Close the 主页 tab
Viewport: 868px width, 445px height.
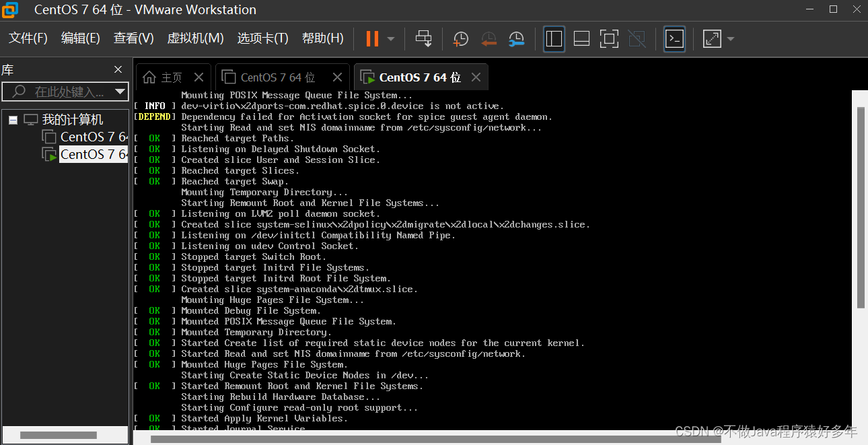point(198,77)
